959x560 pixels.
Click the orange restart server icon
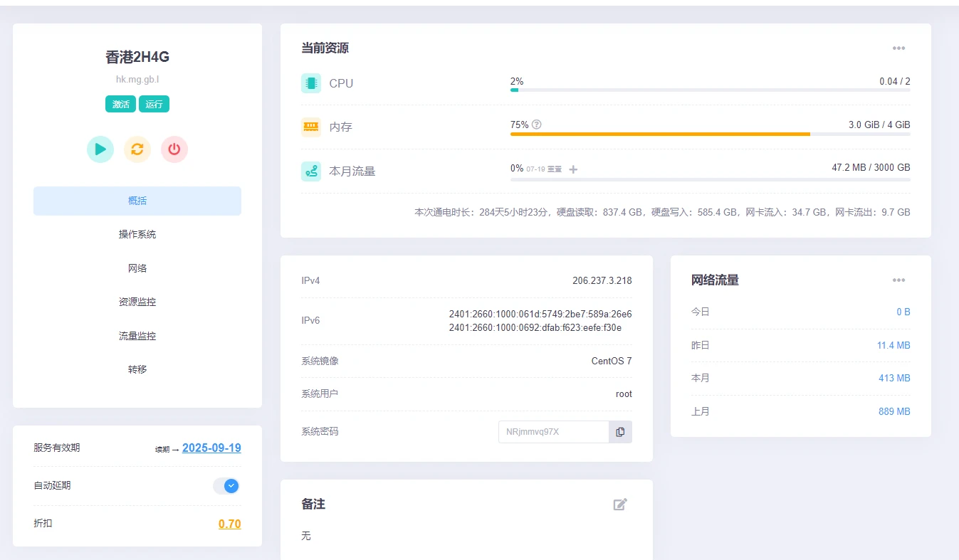137,149
